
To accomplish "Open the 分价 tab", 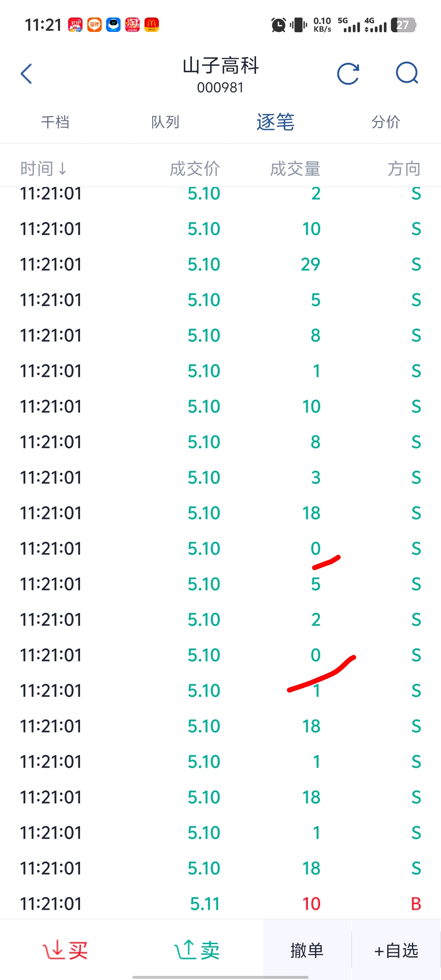I will (x=385, y=122).
